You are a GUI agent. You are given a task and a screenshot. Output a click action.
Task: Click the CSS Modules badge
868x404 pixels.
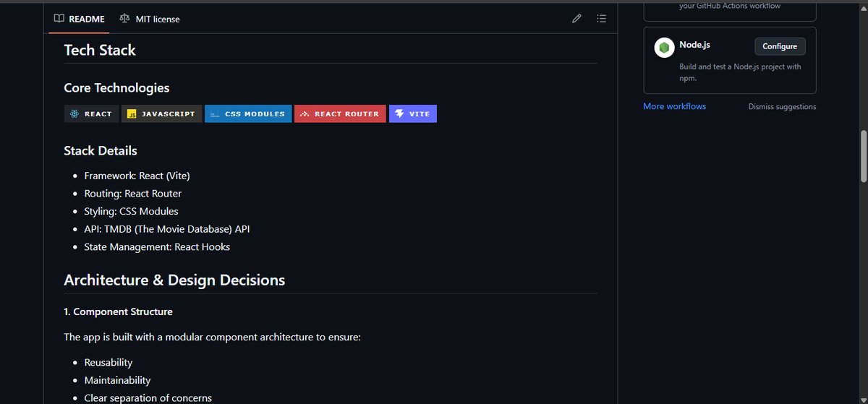248,113
